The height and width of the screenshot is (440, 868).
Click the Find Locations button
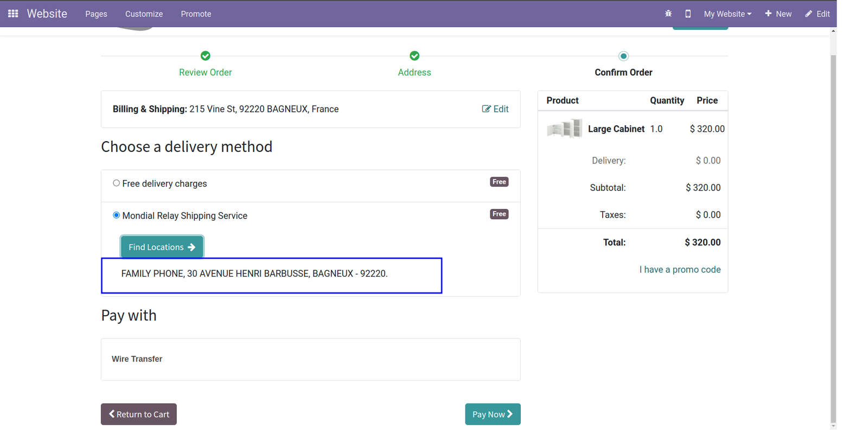162,247
